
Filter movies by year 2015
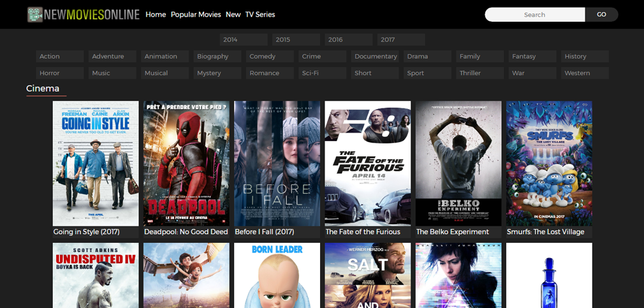tap(296, 40)
